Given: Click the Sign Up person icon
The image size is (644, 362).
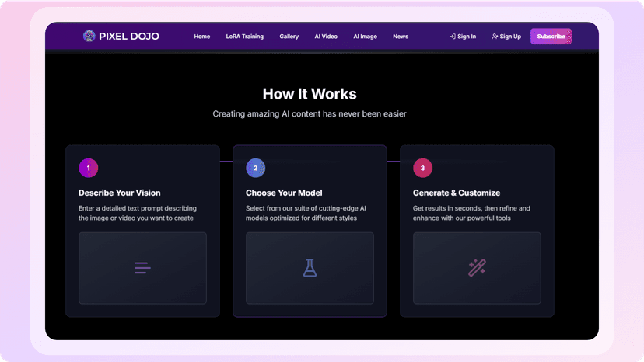Looking at the screenshot, I should (495, 37).
